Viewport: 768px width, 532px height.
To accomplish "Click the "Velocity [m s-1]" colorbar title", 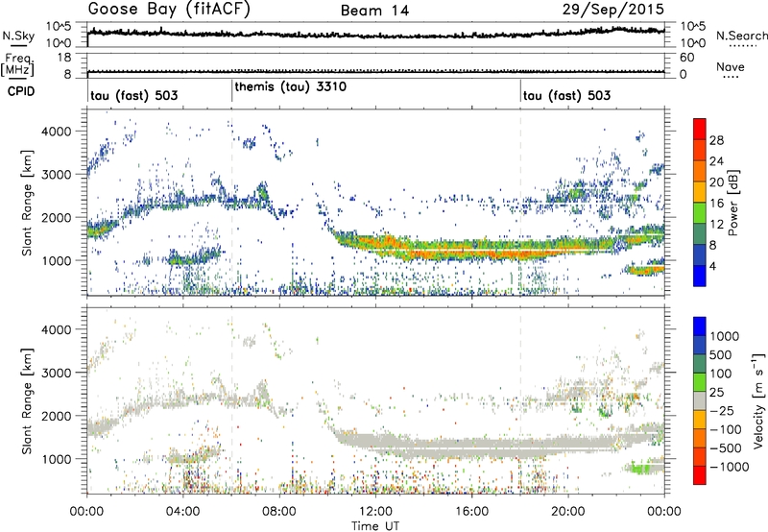I will 758,400.
